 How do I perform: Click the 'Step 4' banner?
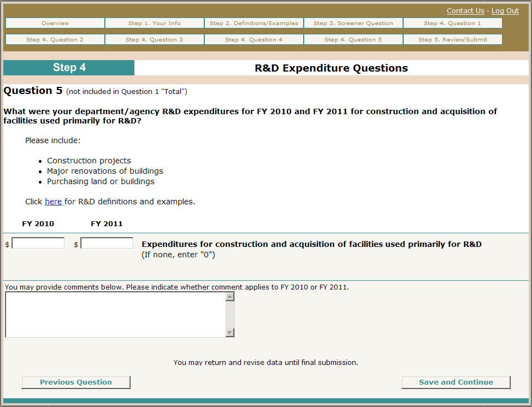(x=69, y=68)
